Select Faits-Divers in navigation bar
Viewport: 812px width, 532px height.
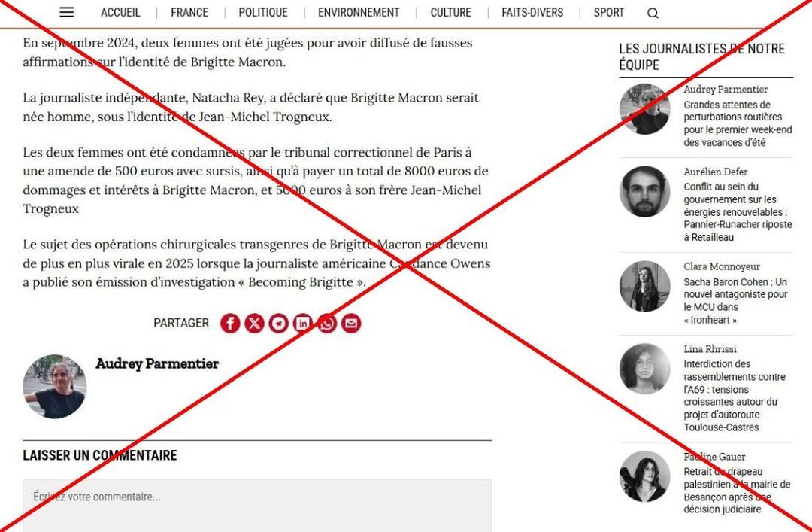[x=532, y=13]
